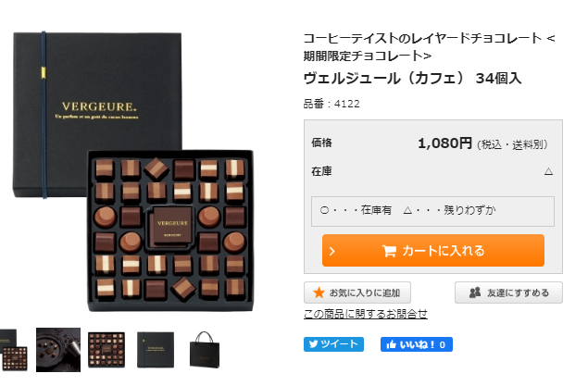The image size is (588, 386).
Task: Click 友達にすすめる button
Action: coord(508,293)
